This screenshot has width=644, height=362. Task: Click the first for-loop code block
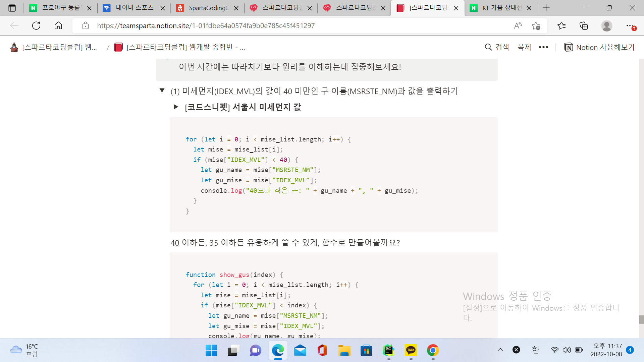click(333, 175)
